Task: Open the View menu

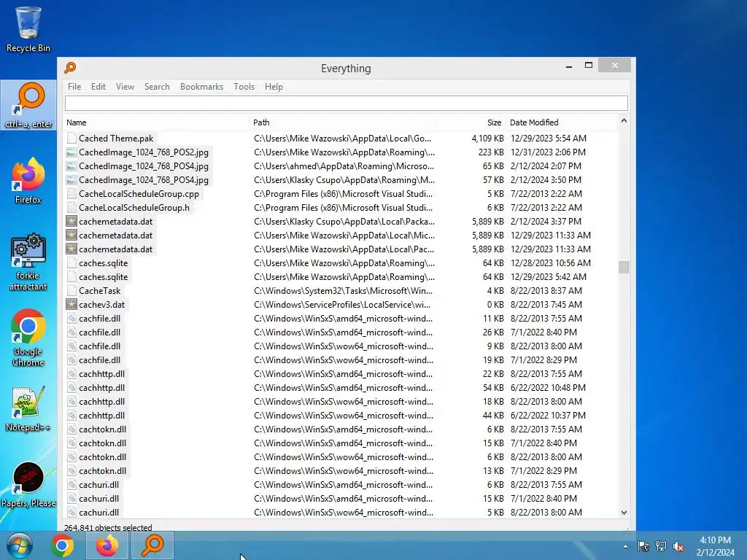Action: point(125,87)
